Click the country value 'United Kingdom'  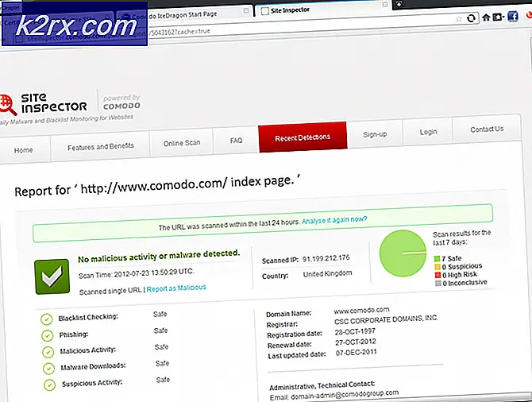[x=327, y=273]
